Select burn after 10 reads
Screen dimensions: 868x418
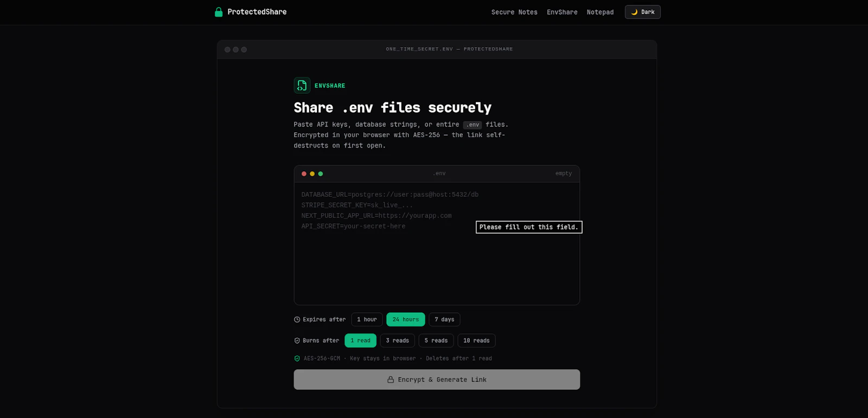coord(476,340)
